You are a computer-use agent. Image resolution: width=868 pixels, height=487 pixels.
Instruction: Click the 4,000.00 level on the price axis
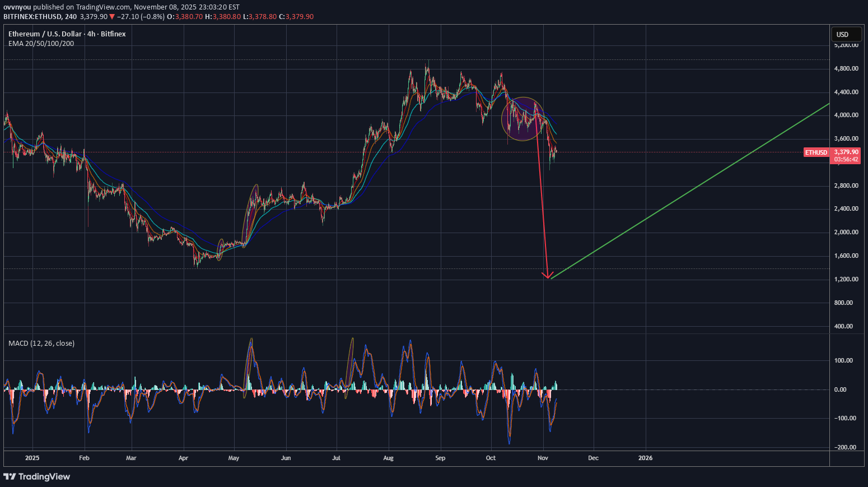tap(846, 115)
